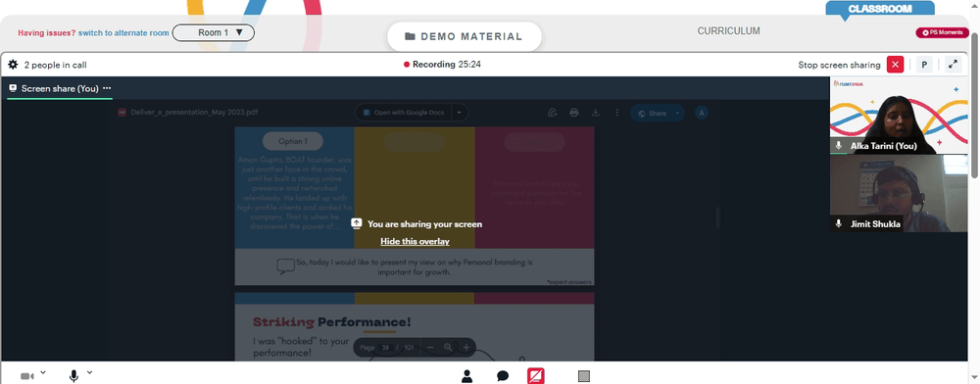980x384 pixels.
Task: Click the Recording 25:24 indicator
Action: click(x=443, y=65)
